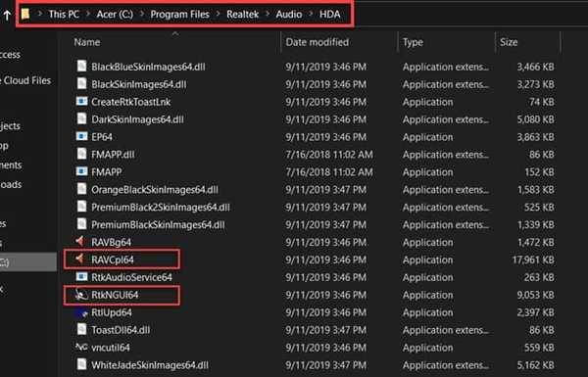
Task: Click FMAPP.dll file icon
Action: [x=81, y=154]
